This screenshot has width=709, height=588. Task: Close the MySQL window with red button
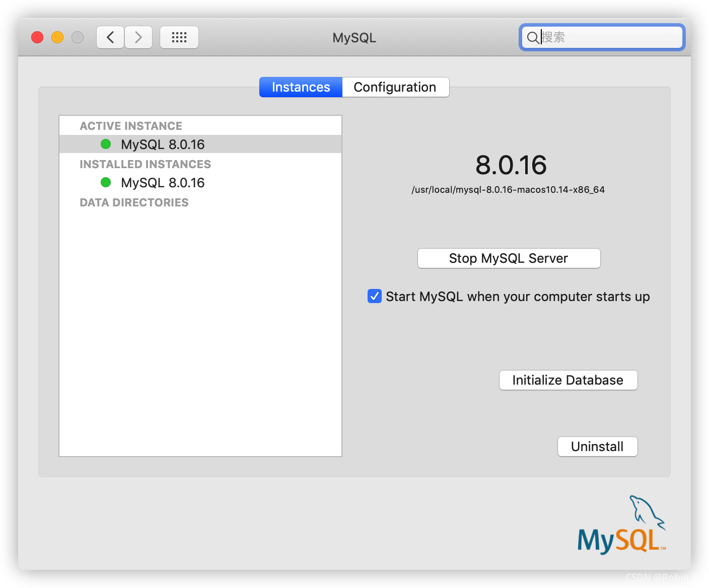pos(37,37)
